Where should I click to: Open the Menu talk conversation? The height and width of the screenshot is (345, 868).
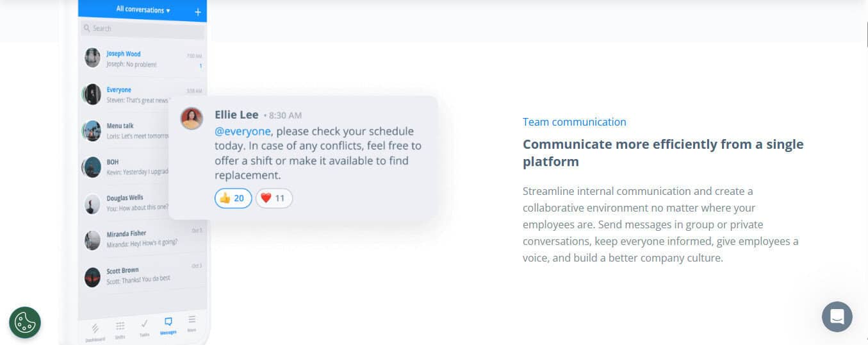125,131
